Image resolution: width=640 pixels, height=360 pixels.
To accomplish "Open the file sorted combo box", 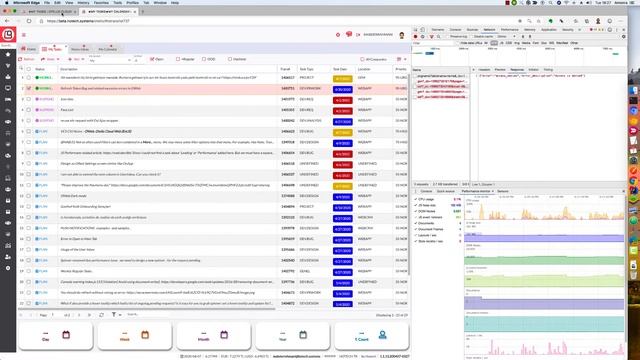I will (110, 60).
